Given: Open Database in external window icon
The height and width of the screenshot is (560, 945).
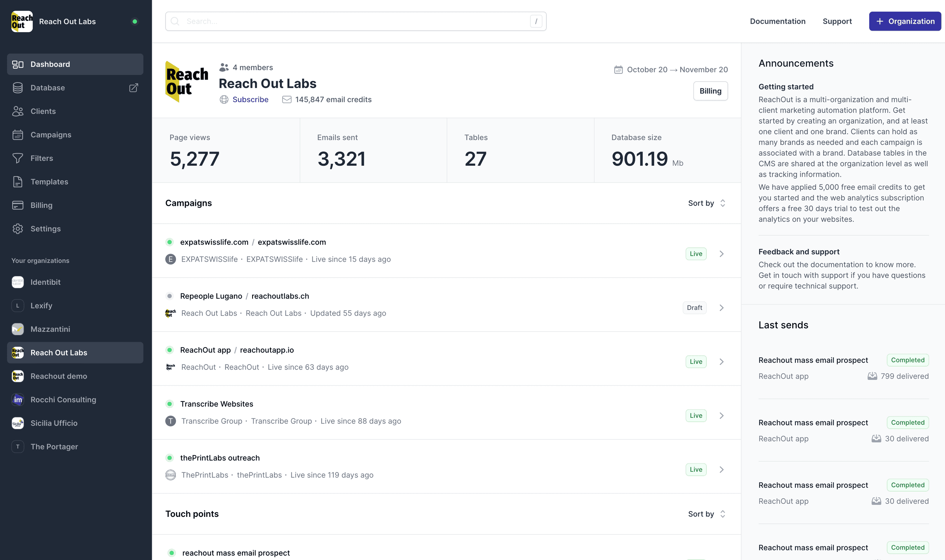Looking at the screenshot, I should 134,88.
